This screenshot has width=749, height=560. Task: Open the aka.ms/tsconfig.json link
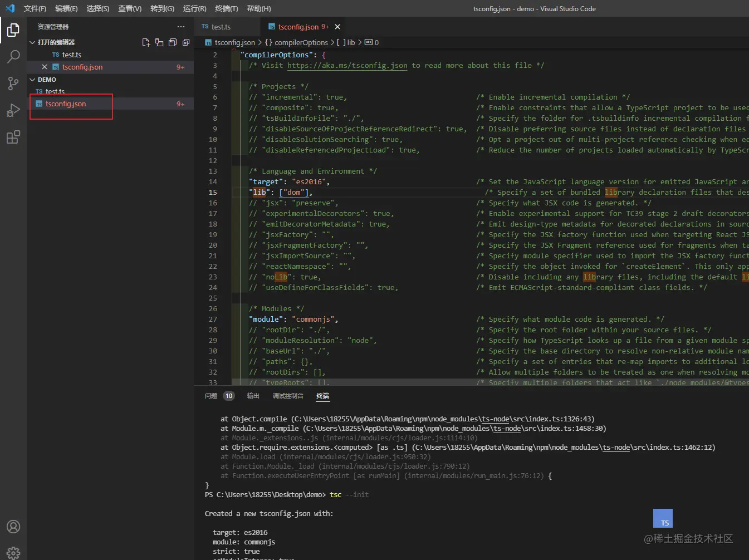click(x=347, y=65)
